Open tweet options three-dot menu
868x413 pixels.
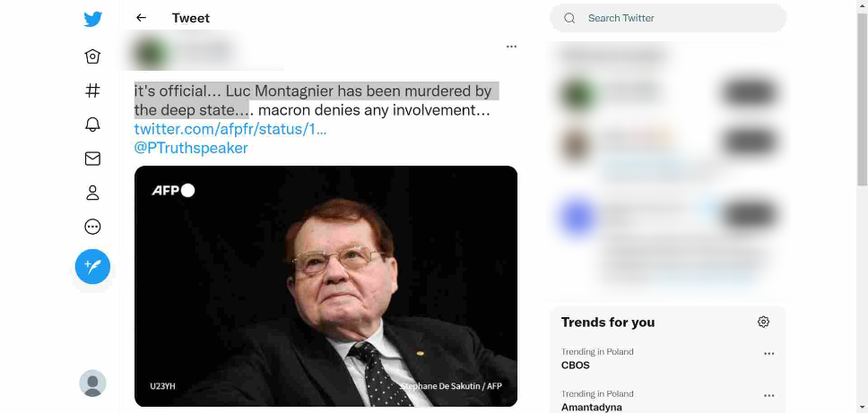[511, 47]
